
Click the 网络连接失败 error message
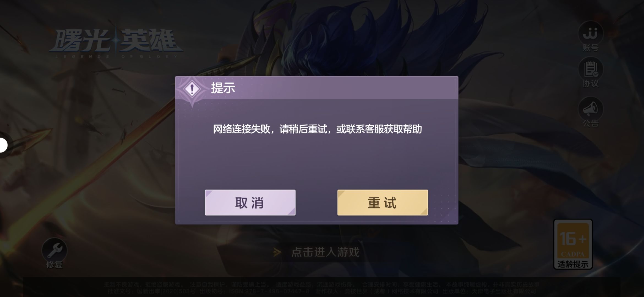pyautogui.click(x=317, y=129)
